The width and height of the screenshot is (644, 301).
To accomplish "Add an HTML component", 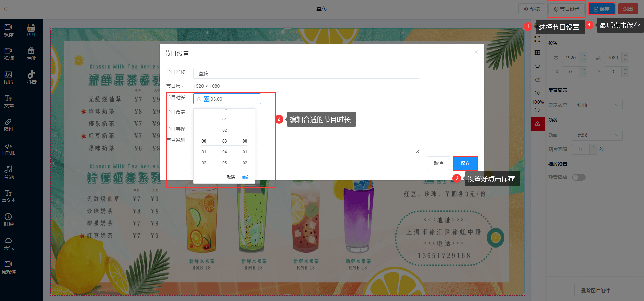I will pyautogui.click(x=8, y=149).
